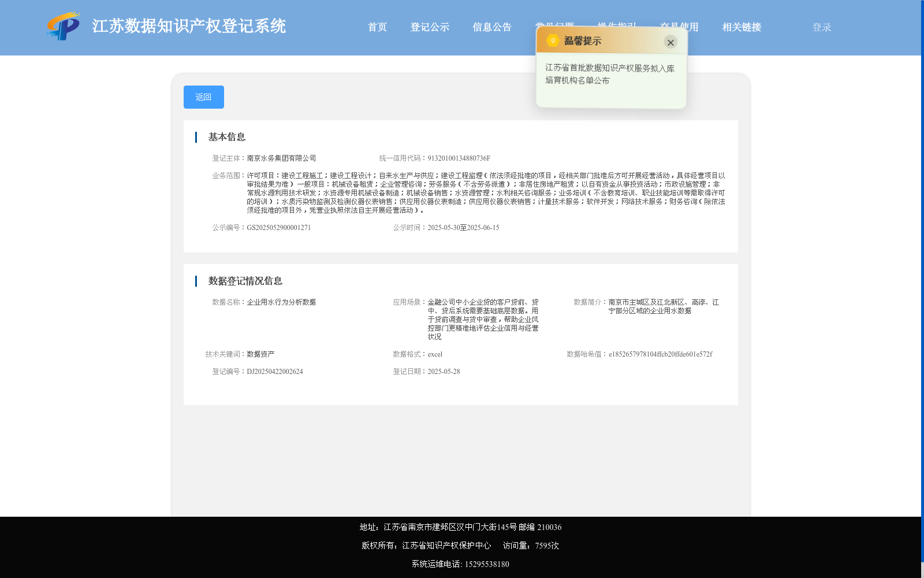Click the 基本信息 section heading

[227, 137]
